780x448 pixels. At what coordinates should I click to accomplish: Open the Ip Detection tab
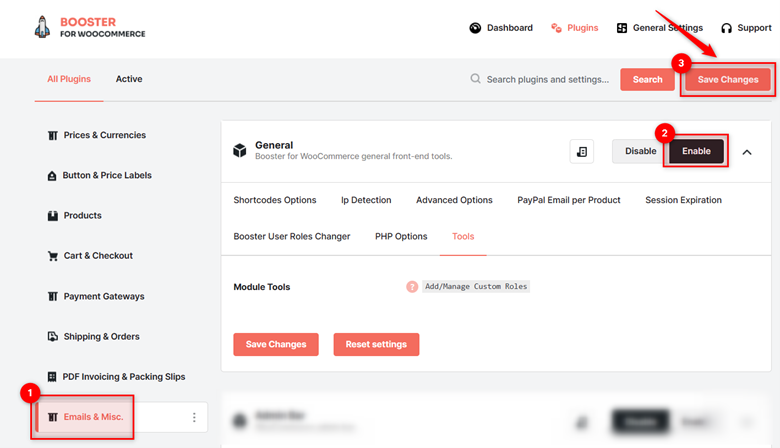366,200
